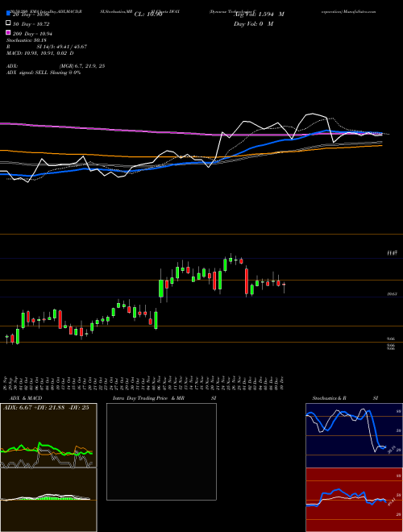This screenshot has height=532, width=403.
Task: Click the white 50 Day legend swatch
Action: (x=8, y=23)
